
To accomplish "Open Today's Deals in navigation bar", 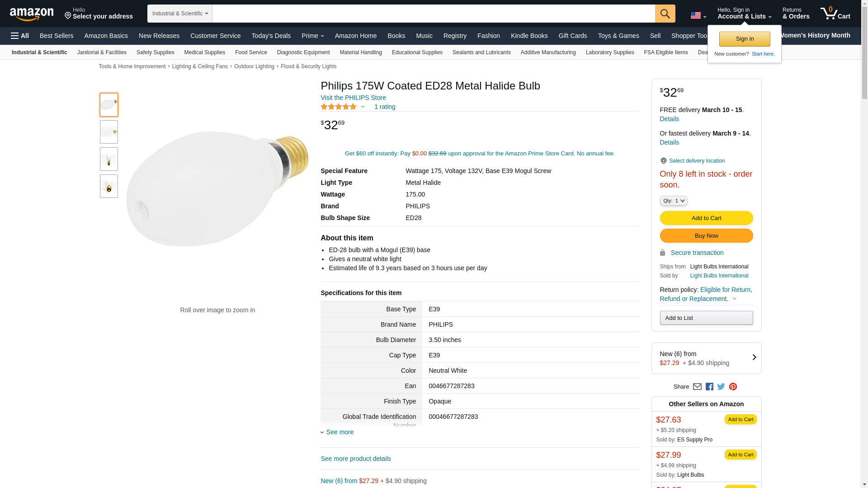I will click(x=271, y=36).
